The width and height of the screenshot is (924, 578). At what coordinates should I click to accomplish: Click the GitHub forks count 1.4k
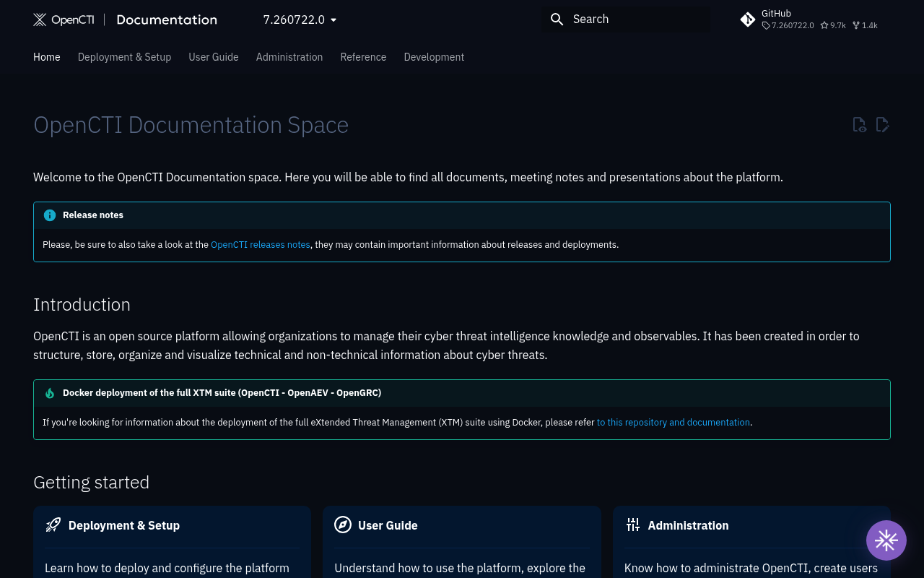865,25
